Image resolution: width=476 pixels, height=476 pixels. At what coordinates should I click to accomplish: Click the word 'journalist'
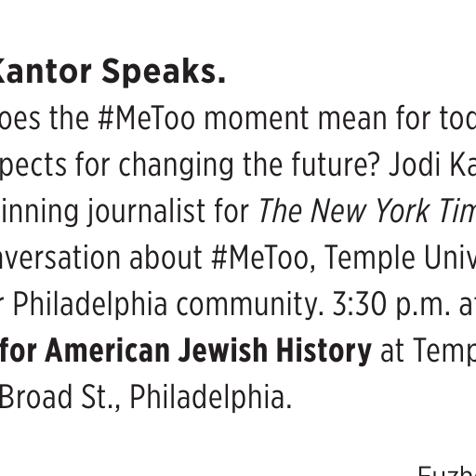146,212
